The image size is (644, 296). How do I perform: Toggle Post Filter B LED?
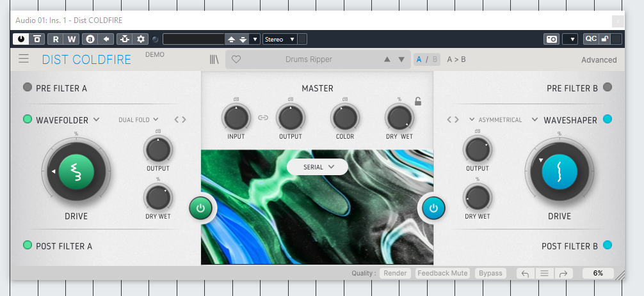pyautogui.click(x=608, y=245)
